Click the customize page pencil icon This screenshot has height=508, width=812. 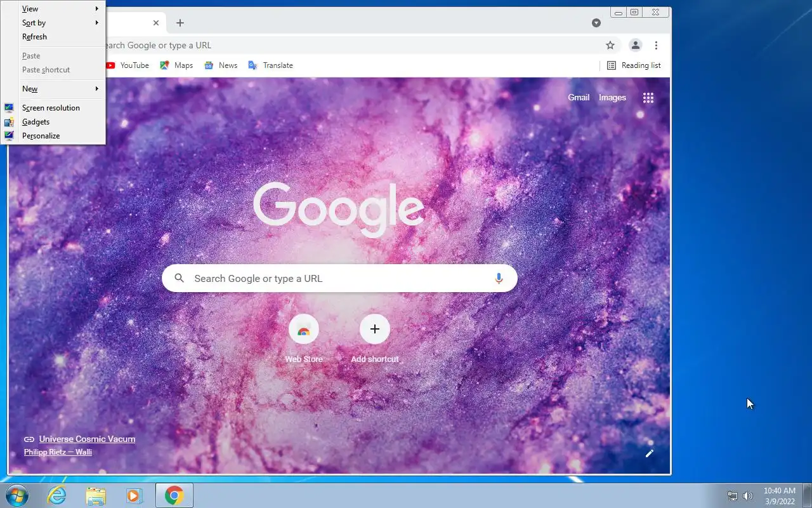pyautogui.click(x=650, y=453)
